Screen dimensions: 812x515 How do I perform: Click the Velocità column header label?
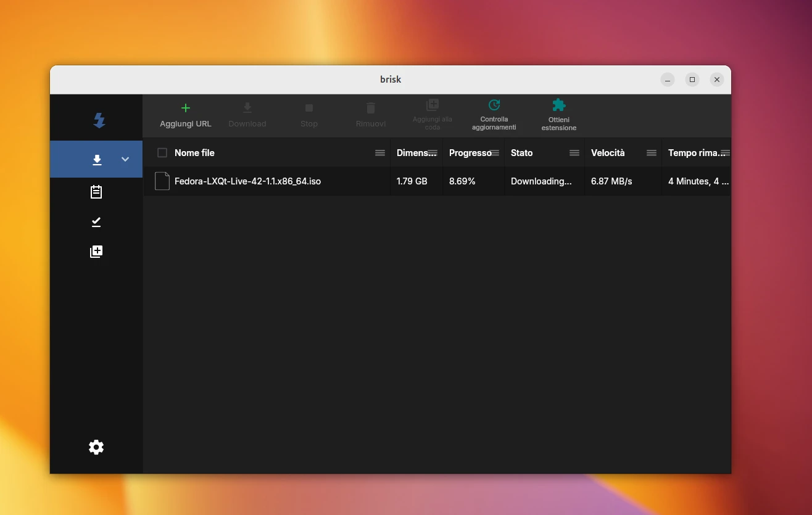coord(608,153)
